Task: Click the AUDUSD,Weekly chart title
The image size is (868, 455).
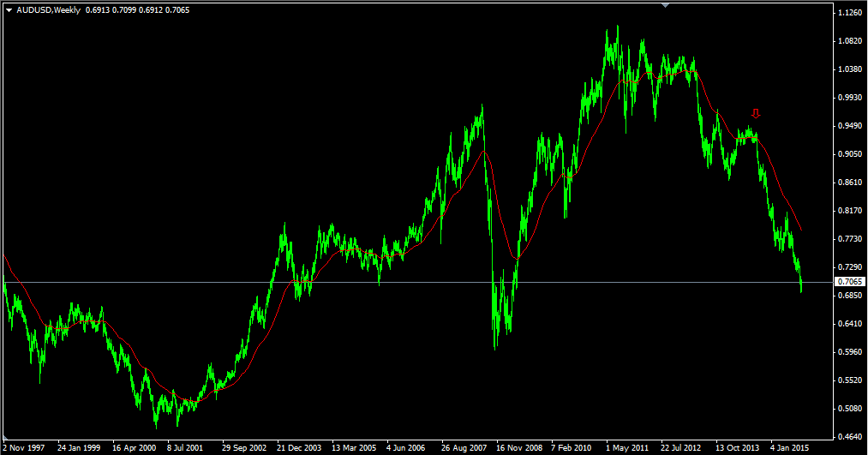Action: (x=48, y=10)
